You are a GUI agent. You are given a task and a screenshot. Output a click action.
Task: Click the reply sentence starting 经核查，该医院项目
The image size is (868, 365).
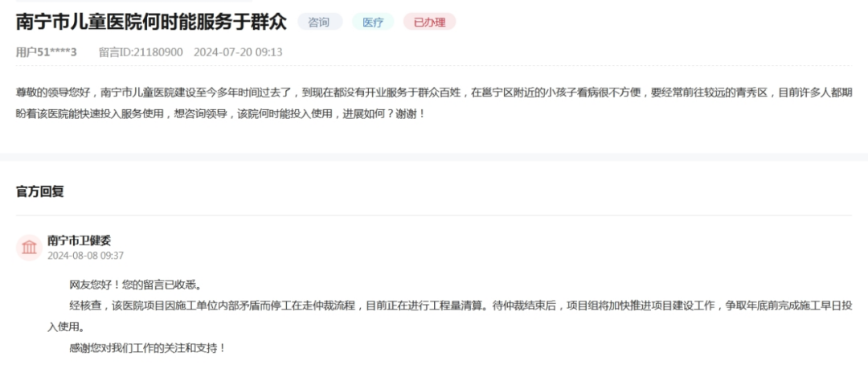coord(461,306)
